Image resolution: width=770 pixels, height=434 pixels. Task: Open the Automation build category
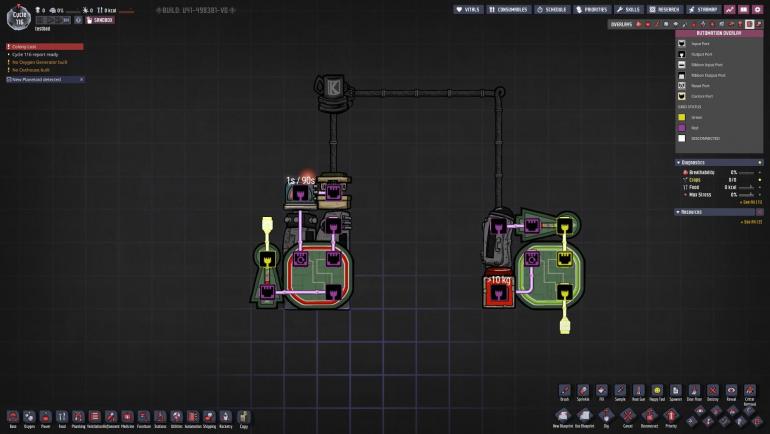(x=193, y=417)
